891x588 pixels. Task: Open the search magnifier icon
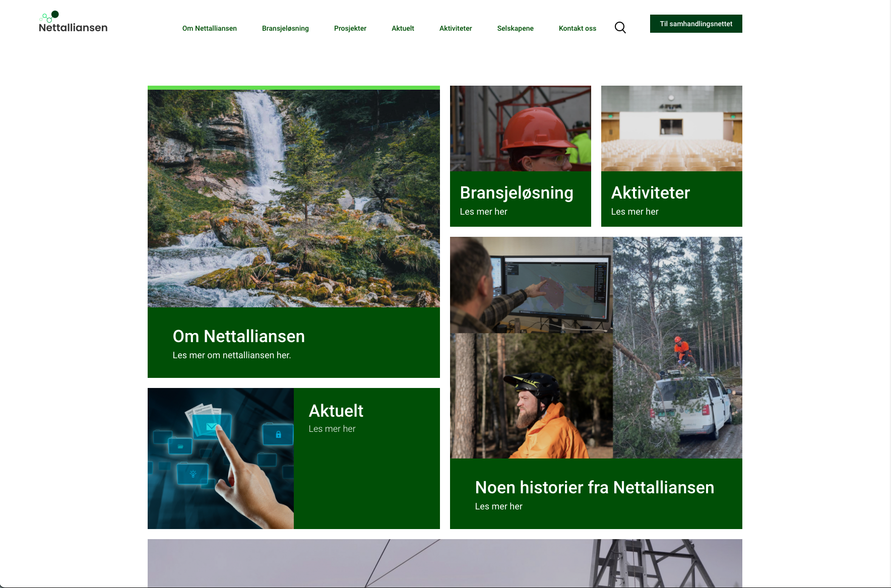pyautogui.click(x=620, y=28)
